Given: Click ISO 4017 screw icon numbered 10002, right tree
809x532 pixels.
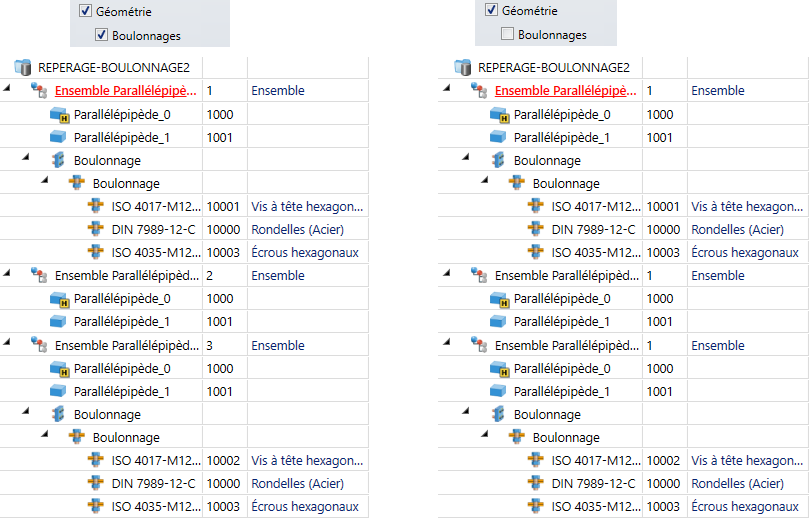Looking at the screenshot, I should tap(536, 461).
